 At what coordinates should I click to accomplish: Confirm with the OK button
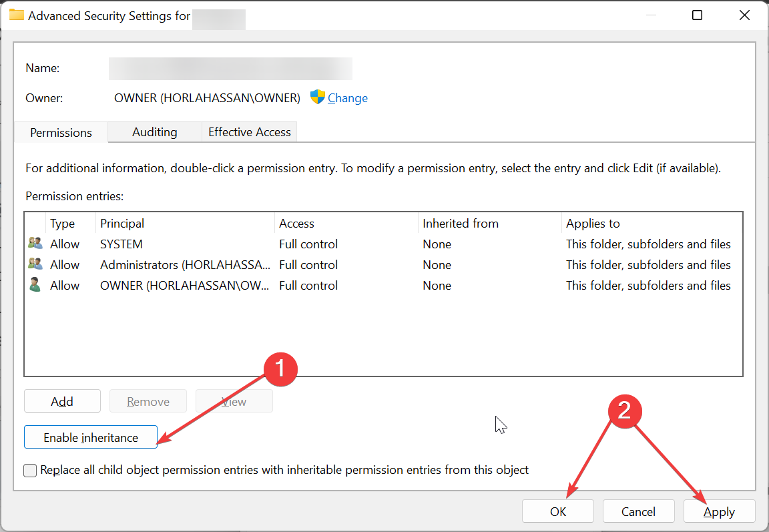(558, 511)
